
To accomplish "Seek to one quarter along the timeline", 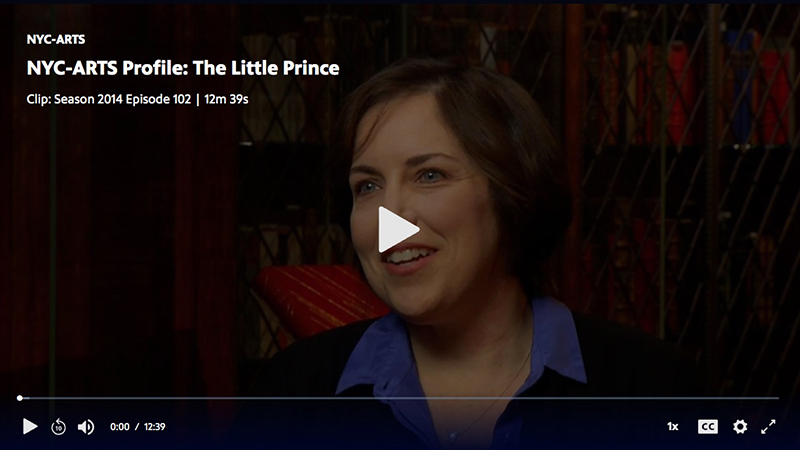I will [x=209, y=398].
